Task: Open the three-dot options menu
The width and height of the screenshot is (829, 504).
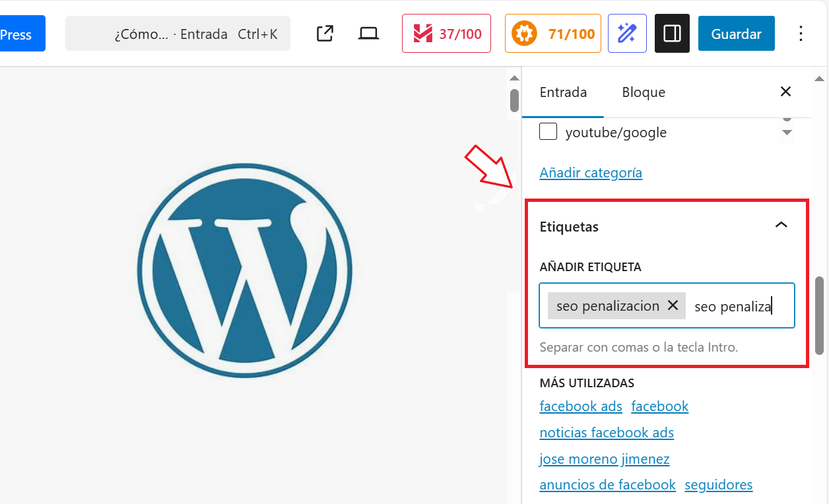Action: pyautogui.click(x=801, y=34)
